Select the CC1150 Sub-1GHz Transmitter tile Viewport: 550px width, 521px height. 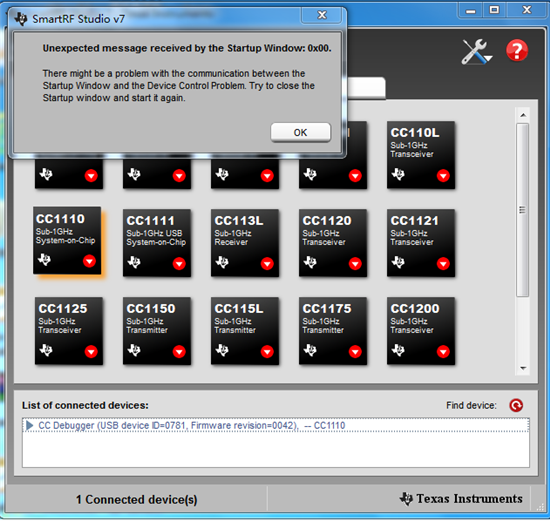157,331
